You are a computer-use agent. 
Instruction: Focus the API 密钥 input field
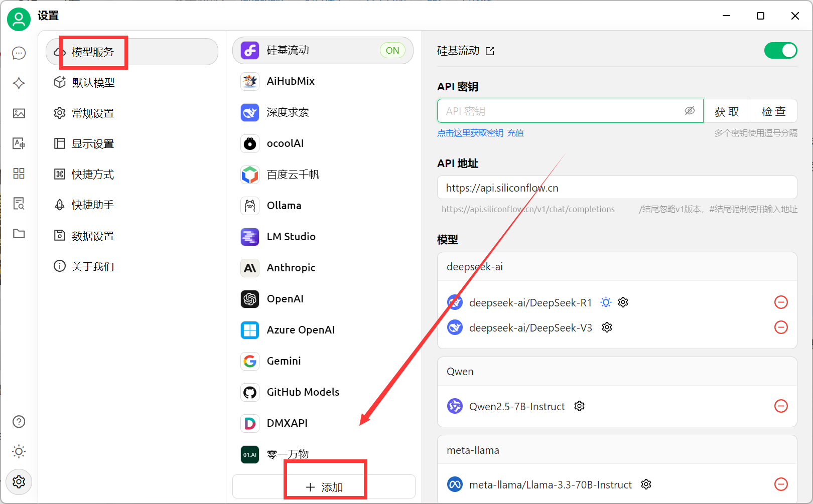570,111
